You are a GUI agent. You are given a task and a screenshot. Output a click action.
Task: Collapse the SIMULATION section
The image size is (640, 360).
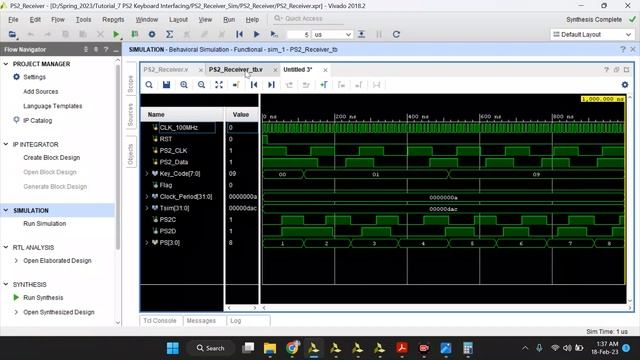coord(6,210)
